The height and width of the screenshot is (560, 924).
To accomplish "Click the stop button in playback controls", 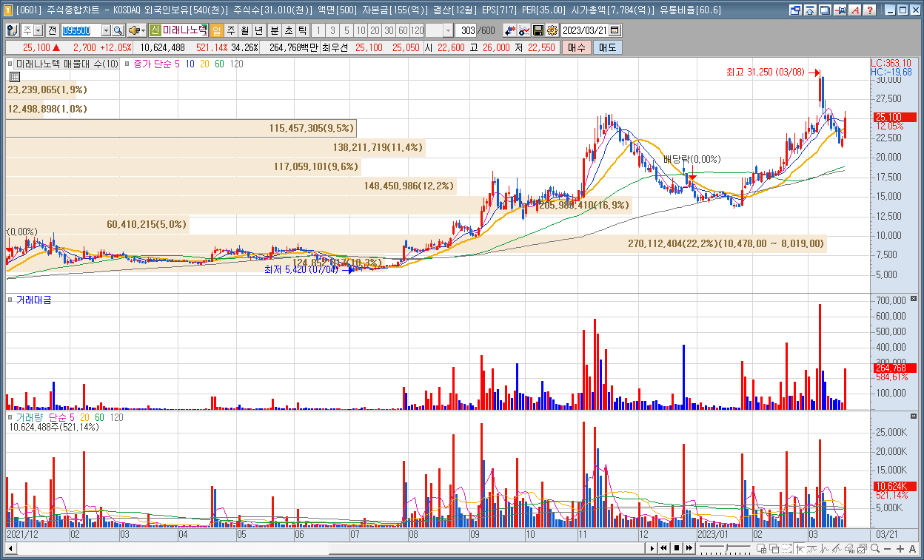I will (677, 548).
